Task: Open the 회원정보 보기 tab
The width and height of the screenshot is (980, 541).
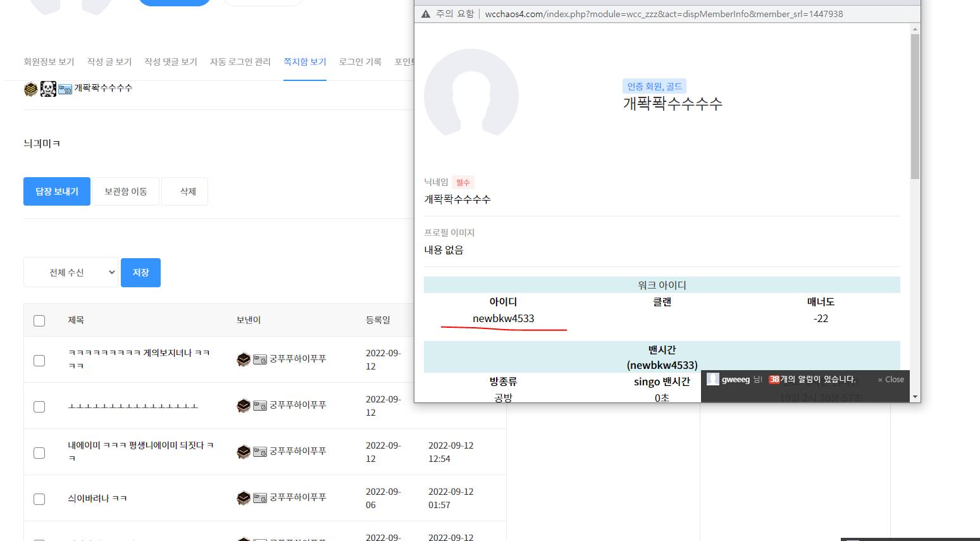Action: (x=49, y=62)
